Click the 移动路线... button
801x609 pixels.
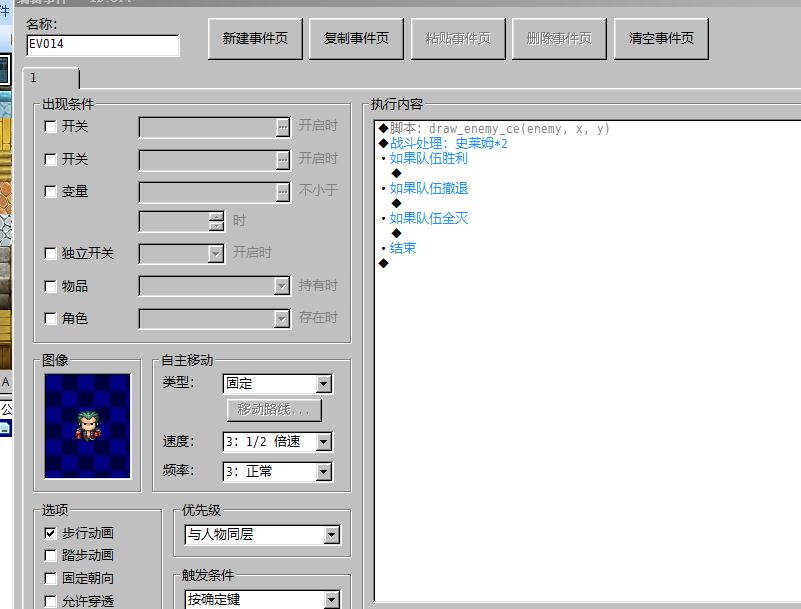[274, 410]
